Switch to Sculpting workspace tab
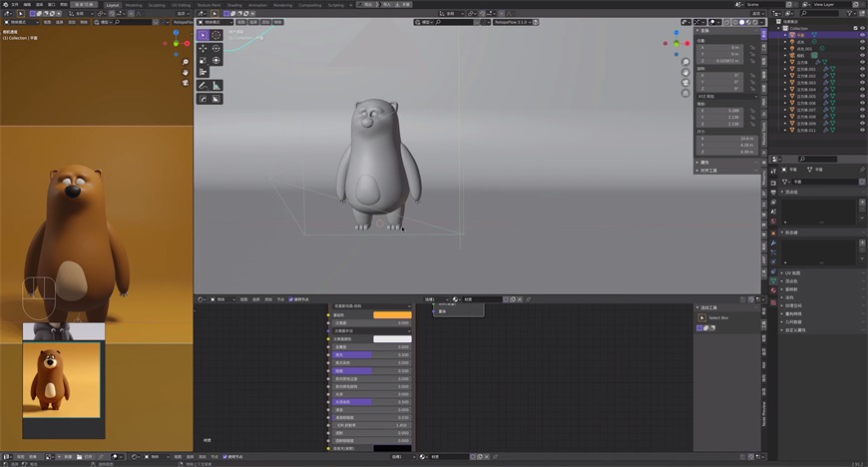Image resolution: width=868 pixels, height=467 pixels. [x=157, y=5]
